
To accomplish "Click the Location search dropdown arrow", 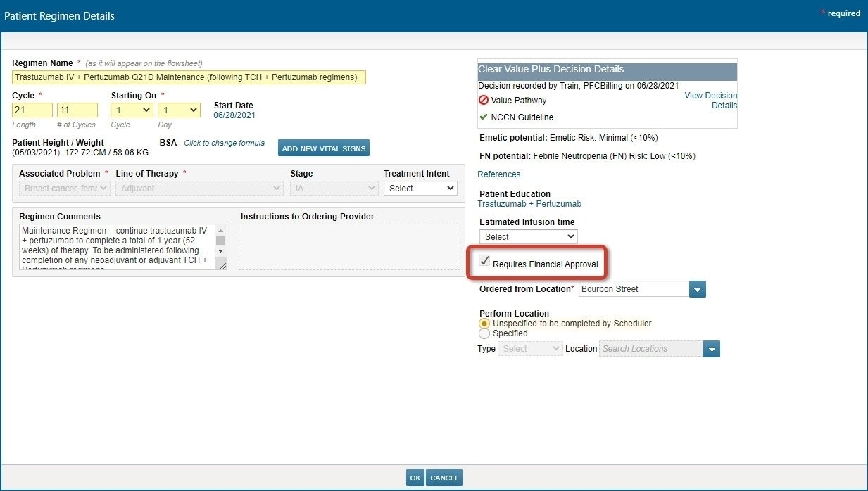I will (x=711, y=348).
